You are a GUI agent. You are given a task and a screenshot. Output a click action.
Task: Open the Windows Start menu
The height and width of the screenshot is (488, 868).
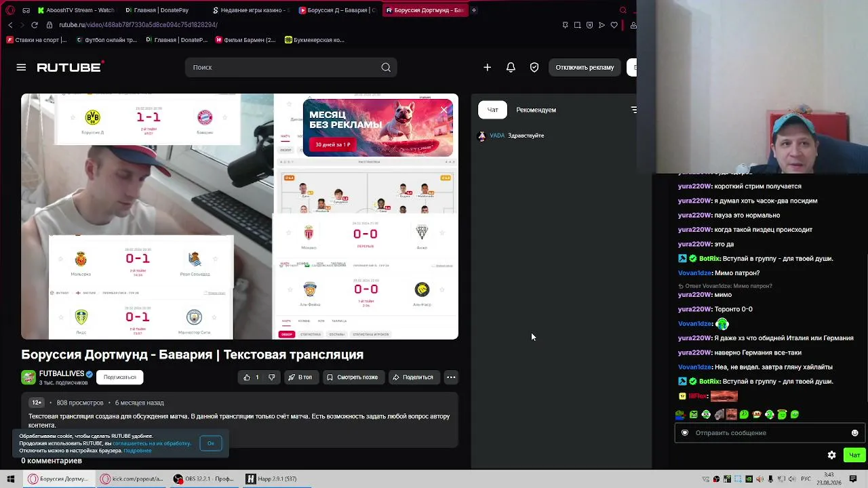[x=10, y=479]
